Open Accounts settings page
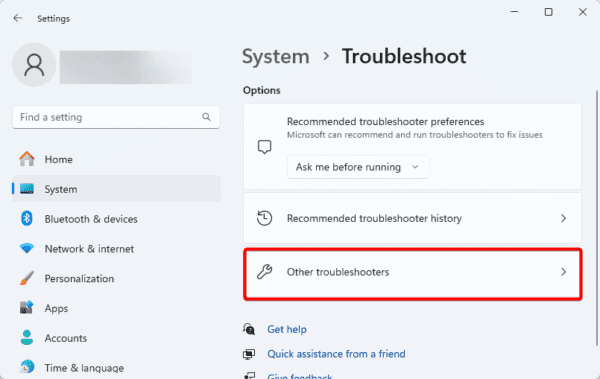600x379 pixels. click(116, 338)
